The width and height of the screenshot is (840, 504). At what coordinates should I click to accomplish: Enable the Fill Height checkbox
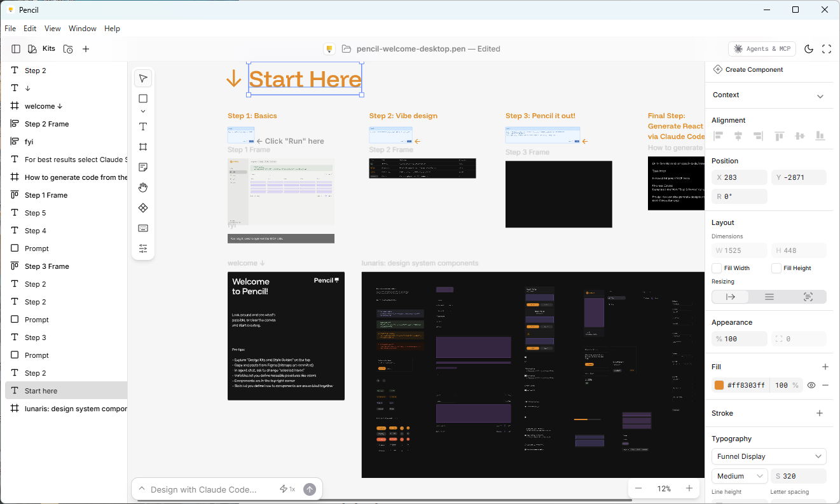[x=776, y=268]
